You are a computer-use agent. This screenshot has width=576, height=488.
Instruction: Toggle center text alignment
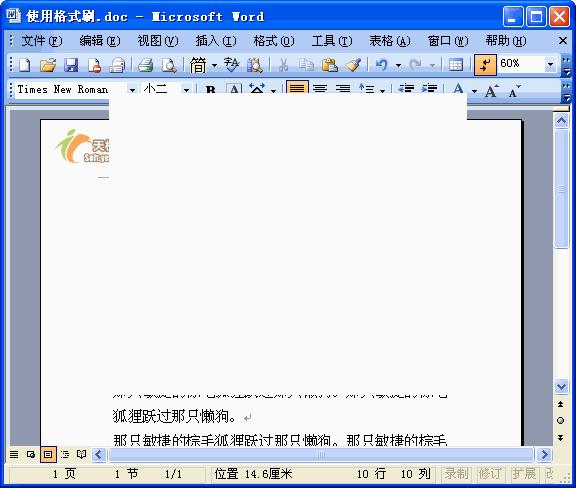320,89
